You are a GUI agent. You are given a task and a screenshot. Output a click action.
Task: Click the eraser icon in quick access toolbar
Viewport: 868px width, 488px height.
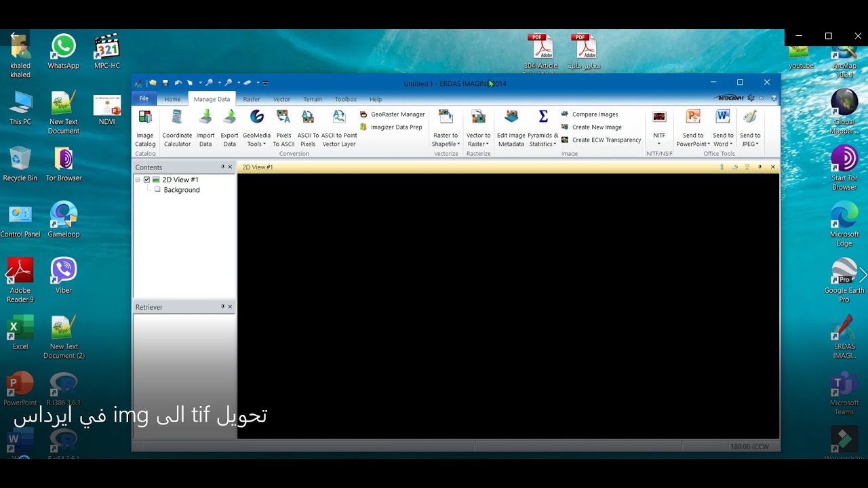[x=248, y=83]
